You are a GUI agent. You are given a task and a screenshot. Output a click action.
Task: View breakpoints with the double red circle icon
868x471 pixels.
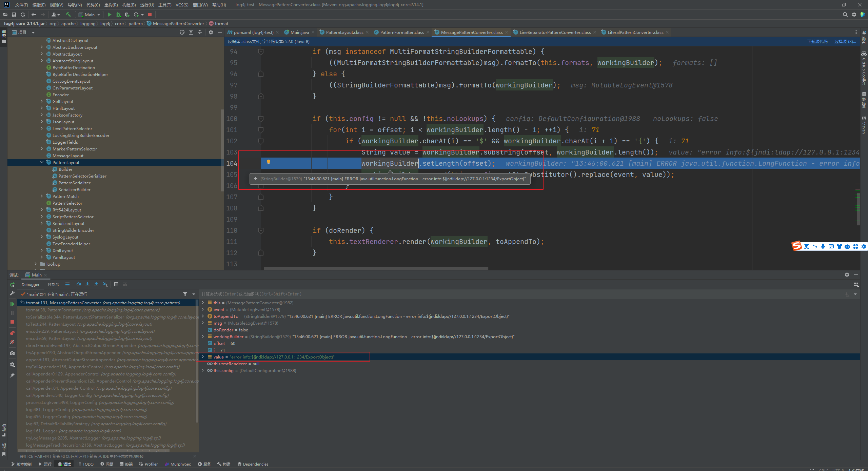[x=12, y=333]
